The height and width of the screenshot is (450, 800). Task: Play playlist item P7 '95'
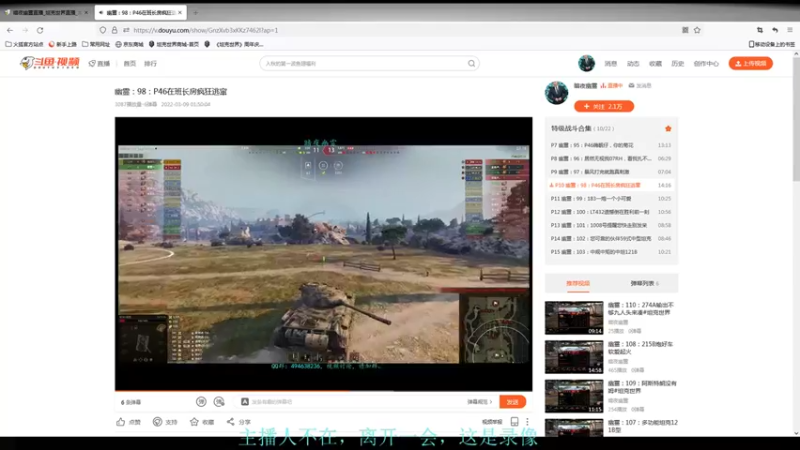click(x=611, y=145)
